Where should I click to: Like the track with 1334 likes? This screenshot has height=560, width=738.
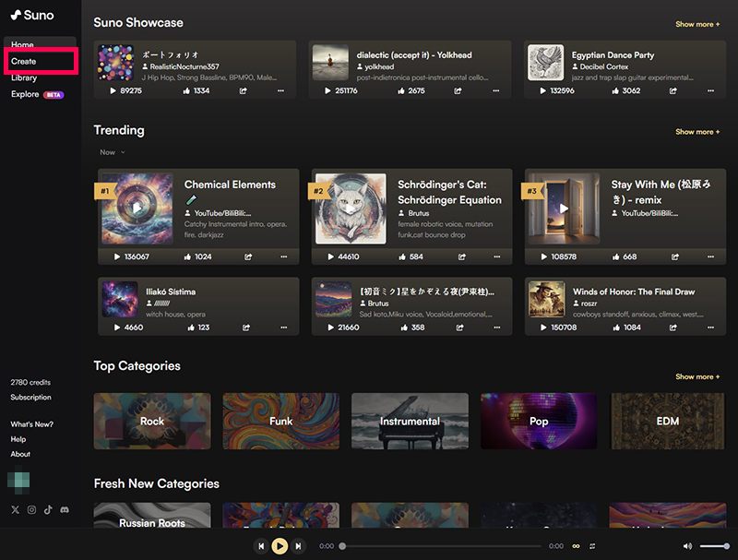pos(186,90)
